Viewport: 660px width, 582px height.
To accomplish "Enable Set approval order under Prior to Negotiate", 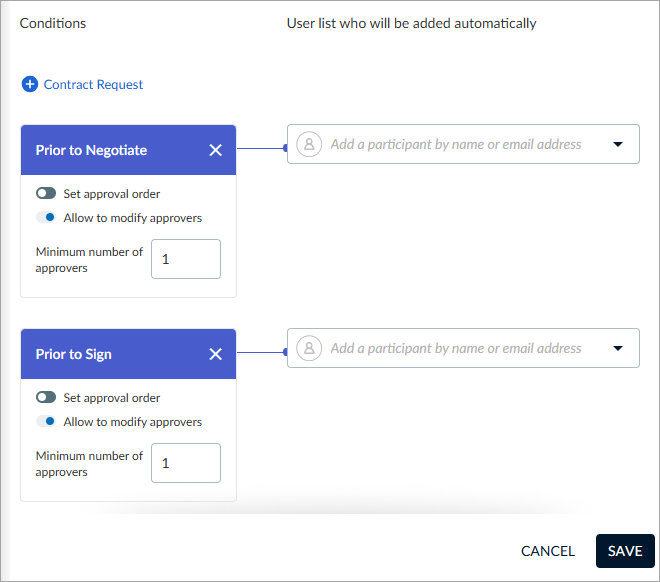I will (x=46, y=193).
